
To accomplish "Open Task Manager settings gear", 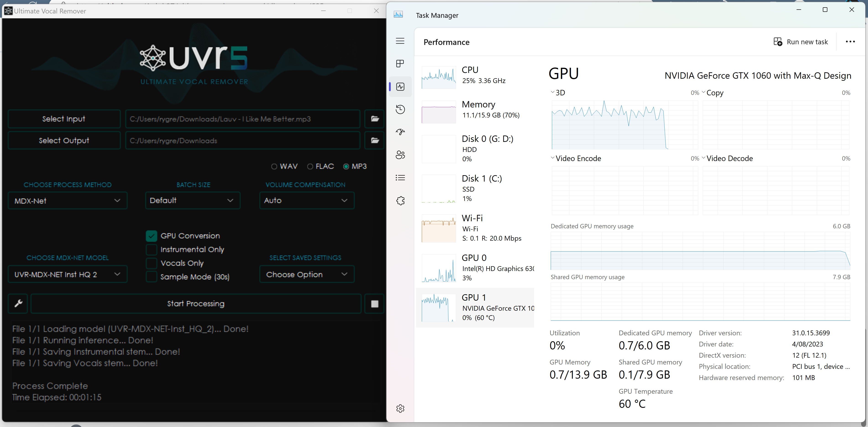I will 400,409.
